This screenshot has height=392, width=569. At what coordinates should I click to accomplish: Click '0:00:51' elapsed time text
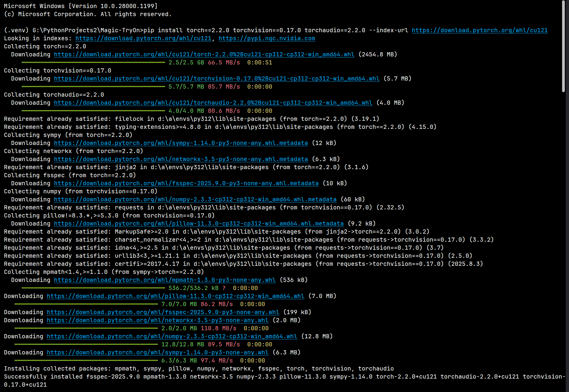click(259, 62)
